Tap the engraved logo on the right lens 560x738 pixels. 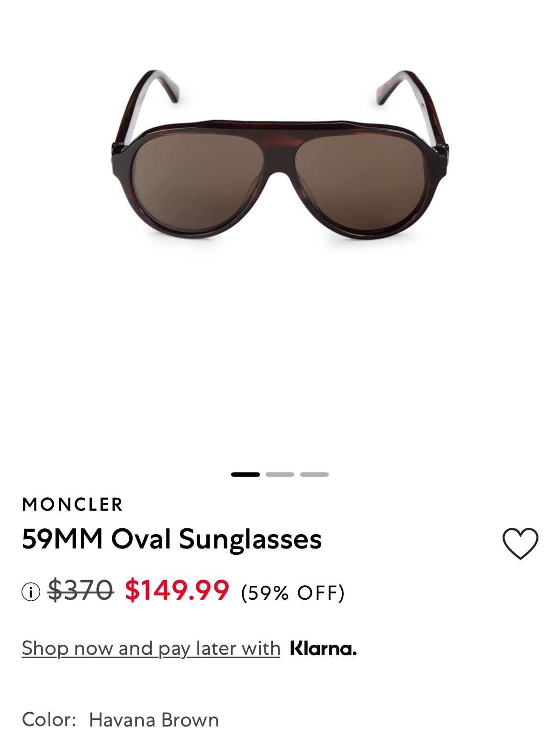(392, 143)
